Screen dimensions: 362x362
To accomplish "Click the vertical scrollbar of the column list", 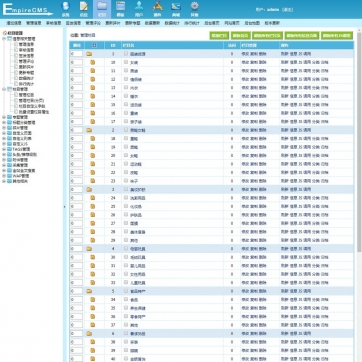I will point(359,140).
